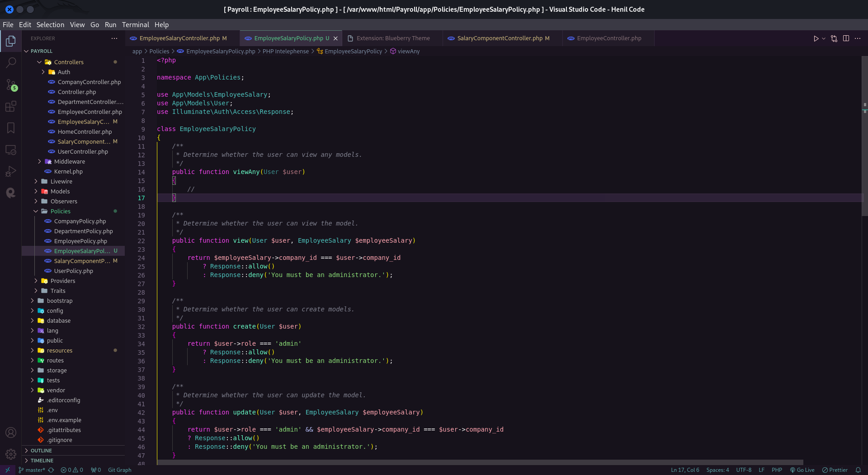Split the editor to the right
868x475 pixels.
click(x=846, y=38)
